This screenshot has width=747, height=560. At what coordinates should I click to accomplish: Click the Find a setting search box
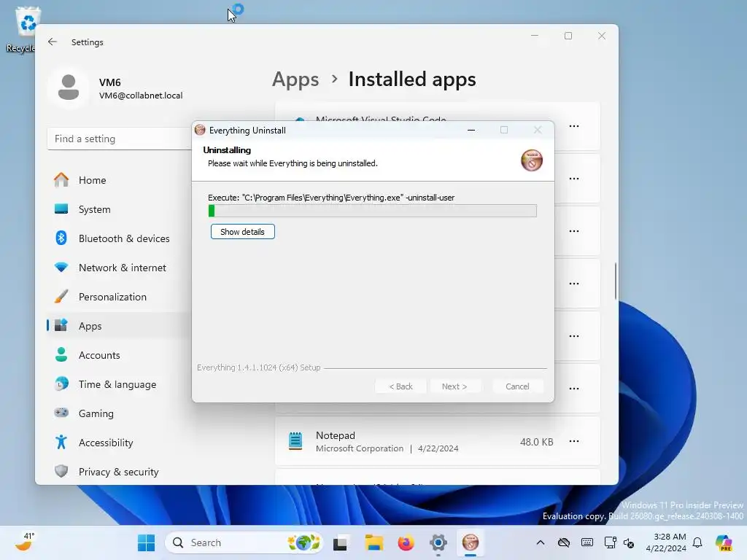coord(119,139)
